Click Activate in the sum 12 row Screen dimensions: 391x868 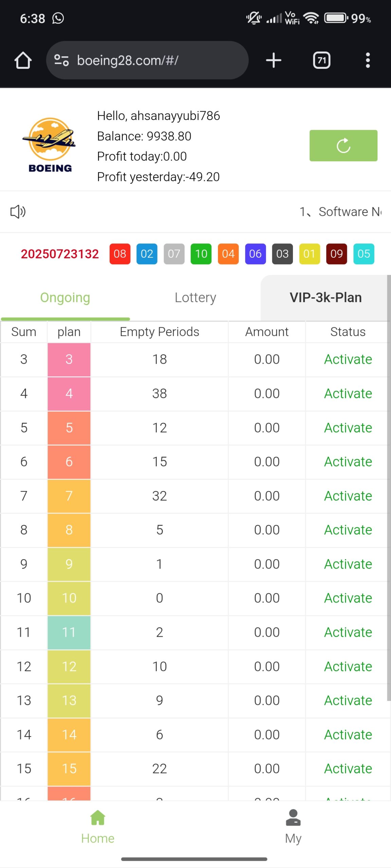(348, 666)
